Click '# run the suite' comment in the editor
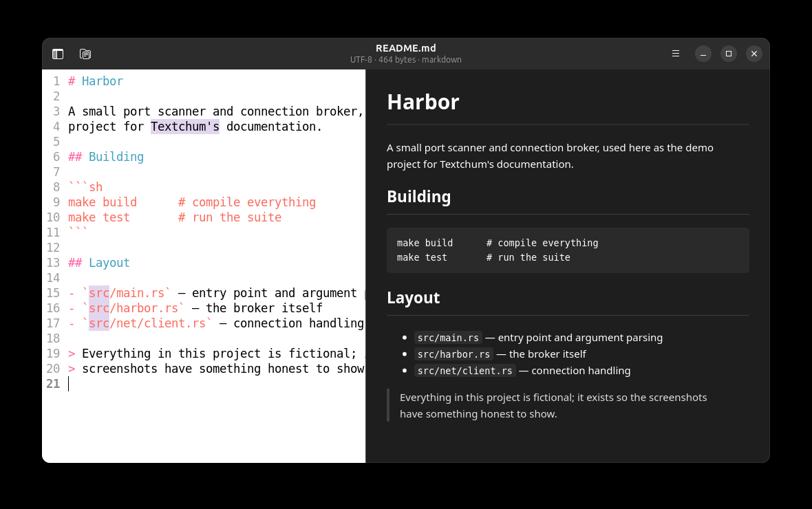This screenshot has height=509, width=812. point(230,217)
